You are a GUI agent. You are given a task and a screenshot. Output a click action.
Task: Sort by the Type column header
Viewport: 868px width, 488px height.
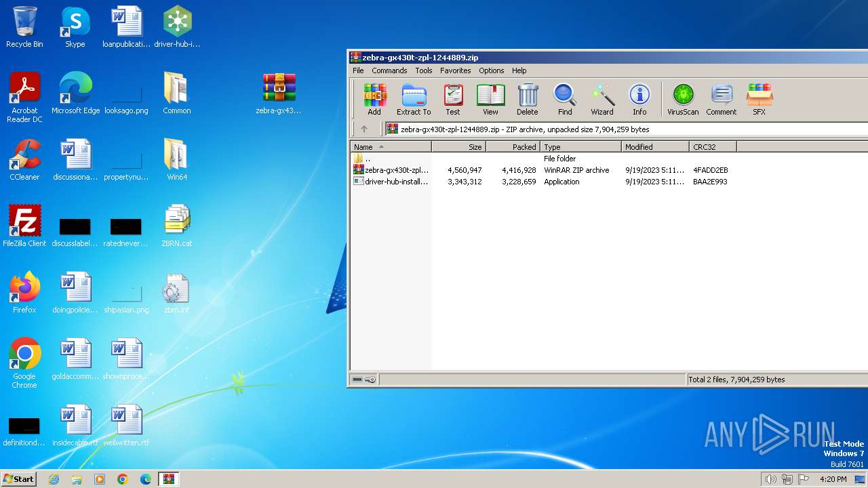pos(580,146)
